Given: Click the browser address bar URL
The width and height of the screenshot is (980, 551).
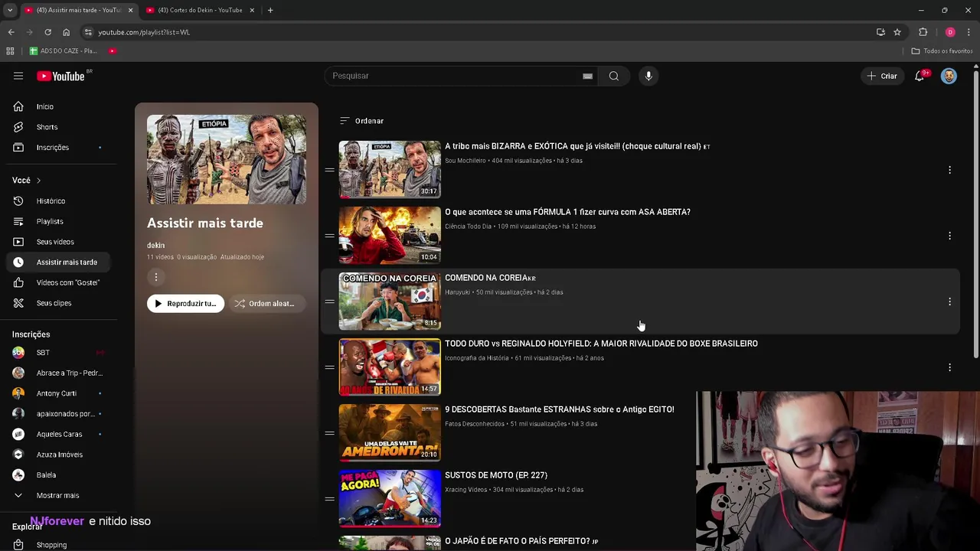Looking at the screenshot, I should click(x=144, y=32).
